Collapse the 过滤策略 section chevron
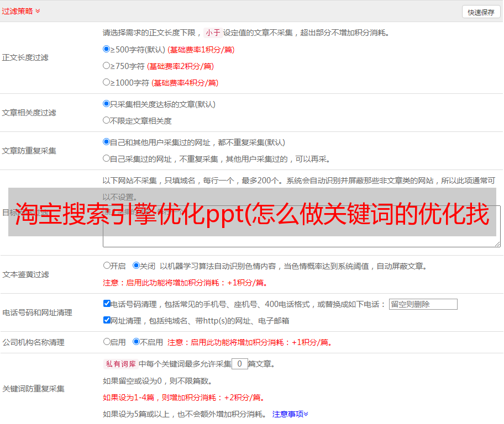The image size is (504, 424). (x=38, y=11)
